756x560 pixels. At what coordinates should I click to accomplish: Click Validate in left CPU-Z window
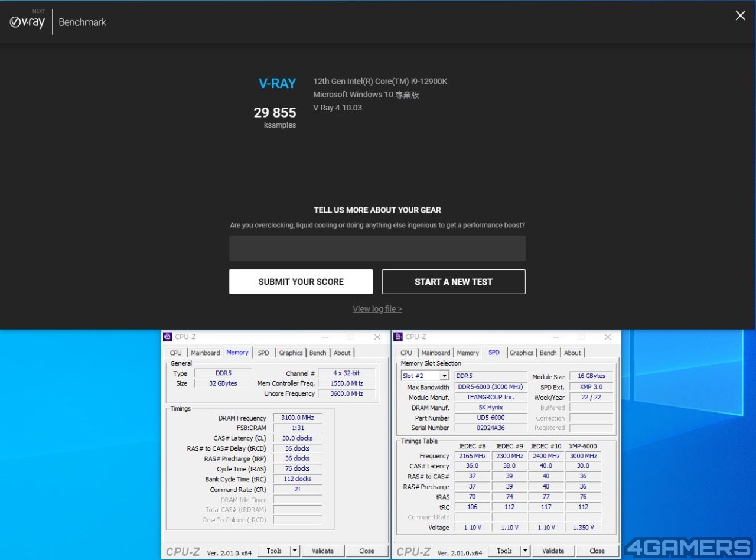pos(322,551)
